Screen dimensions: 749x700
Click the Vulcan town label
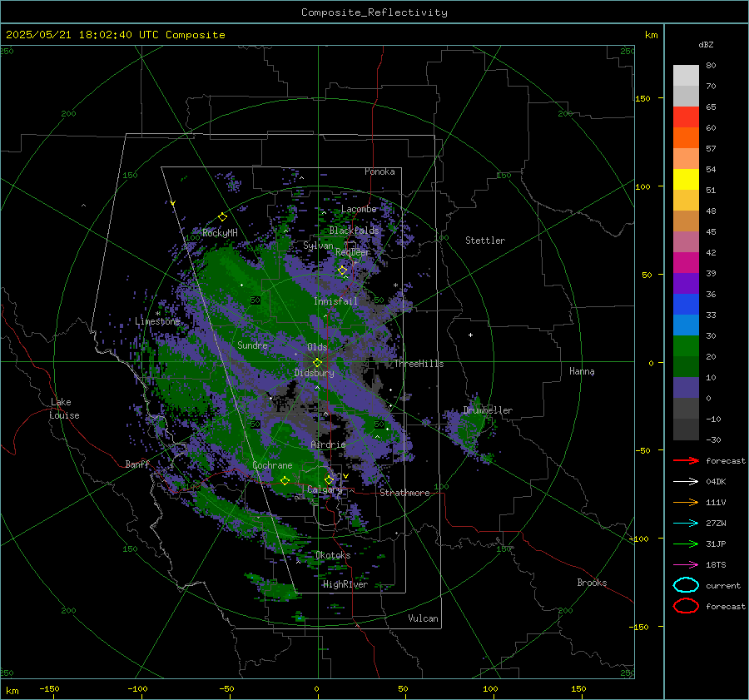pos(424,618)
